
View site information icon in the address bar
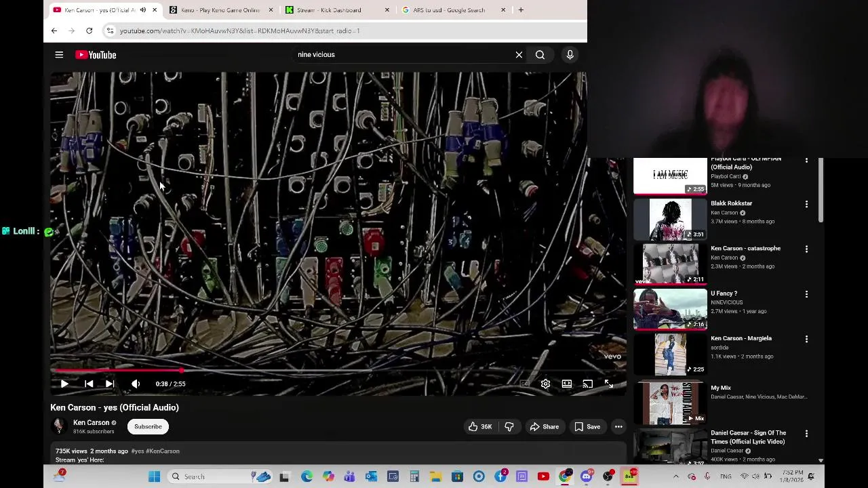110,30
